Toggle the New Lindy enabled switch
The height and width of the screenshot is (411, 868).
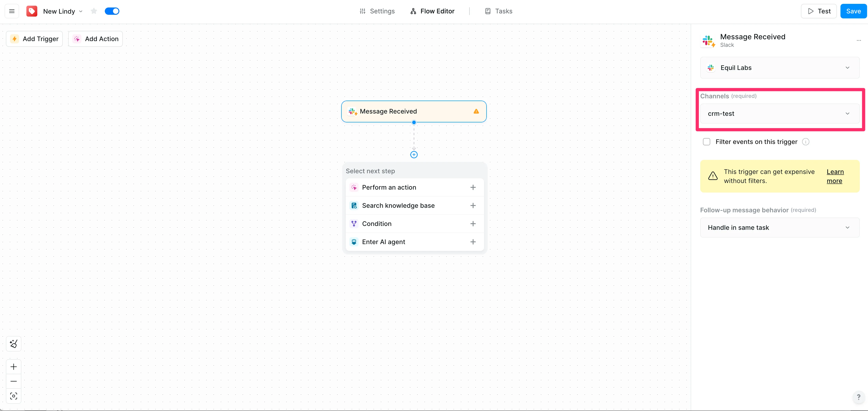pyautogui.click(x=112, y=11)
